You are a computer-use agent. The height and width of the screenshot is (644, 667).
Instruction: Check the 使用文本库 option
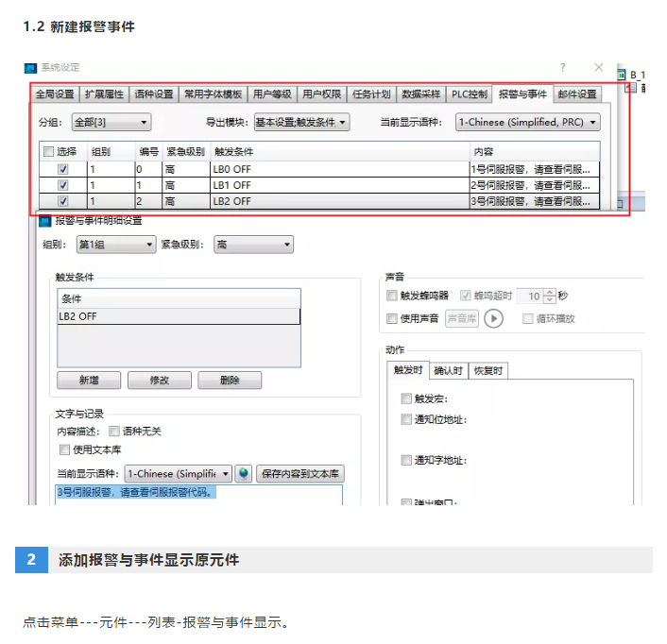click(x=65, y=449)
